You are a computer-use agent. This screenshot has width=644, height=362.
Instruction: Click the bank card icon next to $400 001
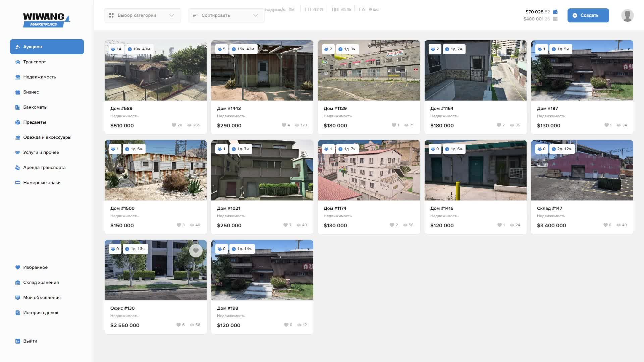point(555,19)
